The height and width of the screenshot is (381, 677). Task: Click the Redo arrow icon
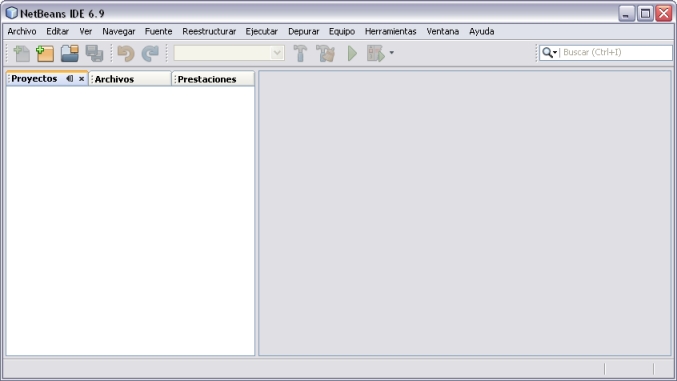click(150, 54)
